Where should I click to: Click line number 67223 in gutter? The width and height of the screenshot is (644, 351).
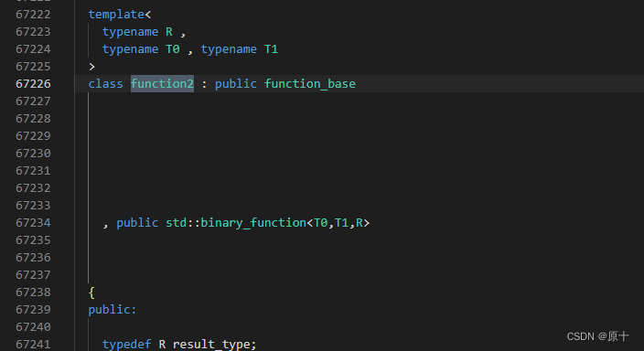coord(33,32)
